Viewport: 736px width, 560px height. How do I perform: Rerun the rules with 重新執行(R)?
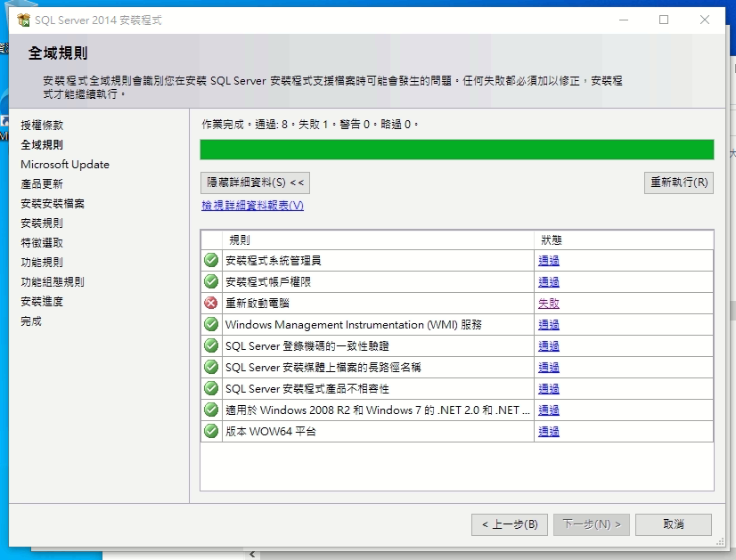click(679, 183)
